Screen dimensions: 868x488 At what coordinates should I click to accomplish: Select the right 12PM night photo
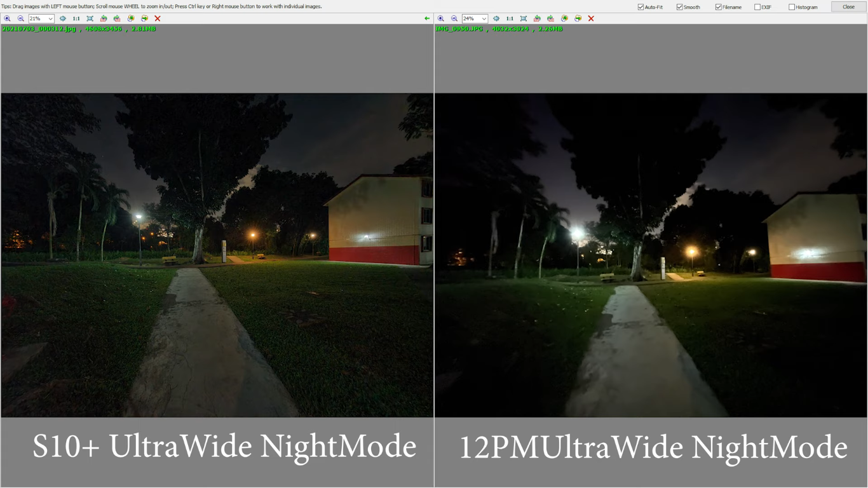point(651,255)
